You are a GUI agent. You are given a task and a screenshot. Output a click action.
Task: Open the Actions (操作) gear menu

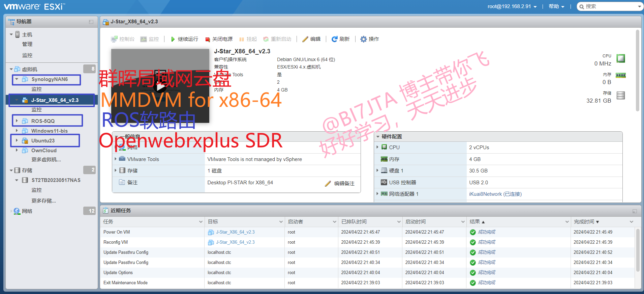[x=364, y=39]
